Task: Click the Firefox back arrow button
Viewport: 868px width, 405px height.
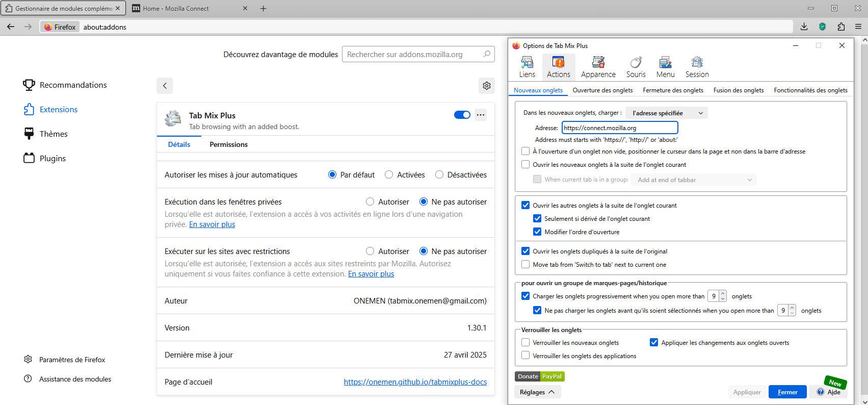Action: click(11, 27)
